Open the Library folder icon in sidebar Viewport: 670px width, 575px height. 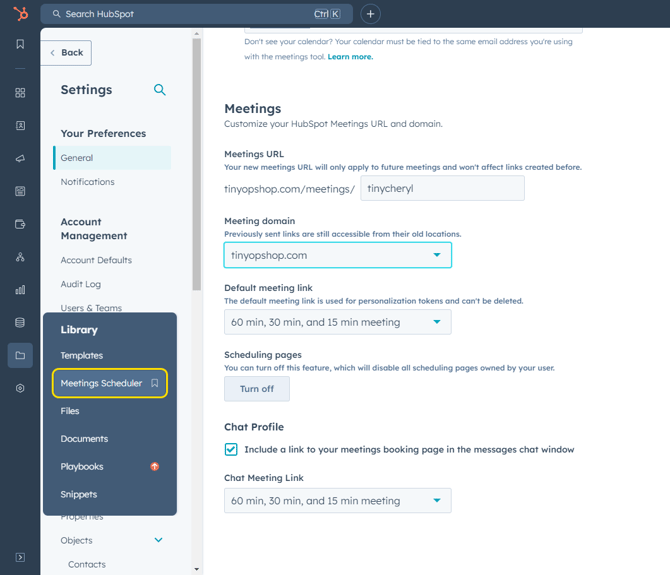click(20, 355)
